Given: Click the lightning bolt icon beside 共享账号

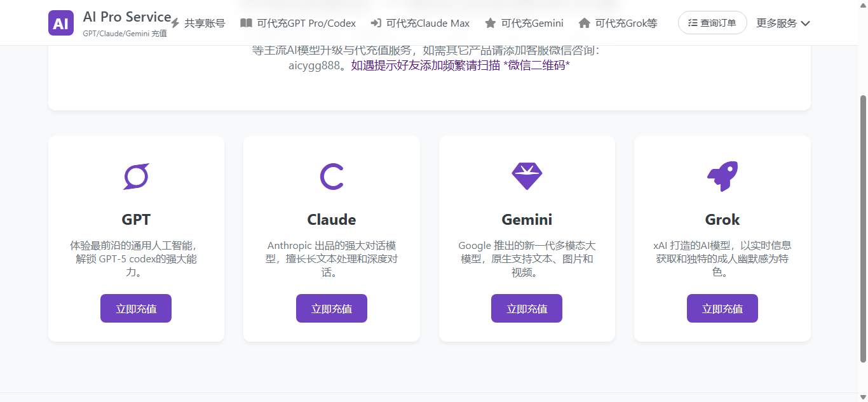Looking at the screenshot, I should (x=175, y=23).
